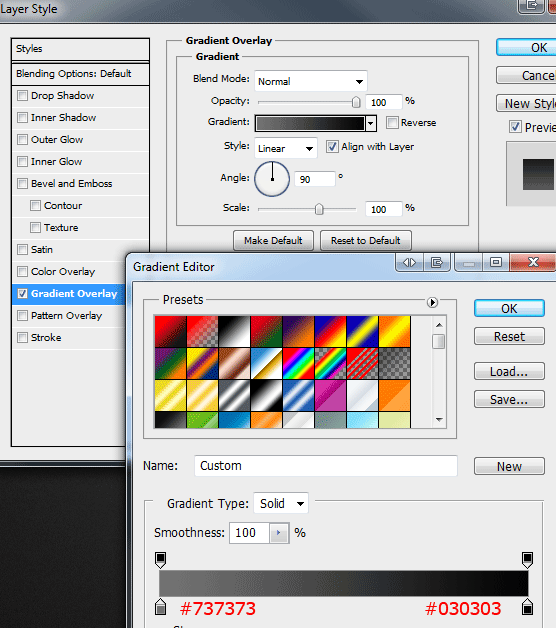Enable the Drop Shadow style
The image size is (556, 628).
(x=22, y=96)
